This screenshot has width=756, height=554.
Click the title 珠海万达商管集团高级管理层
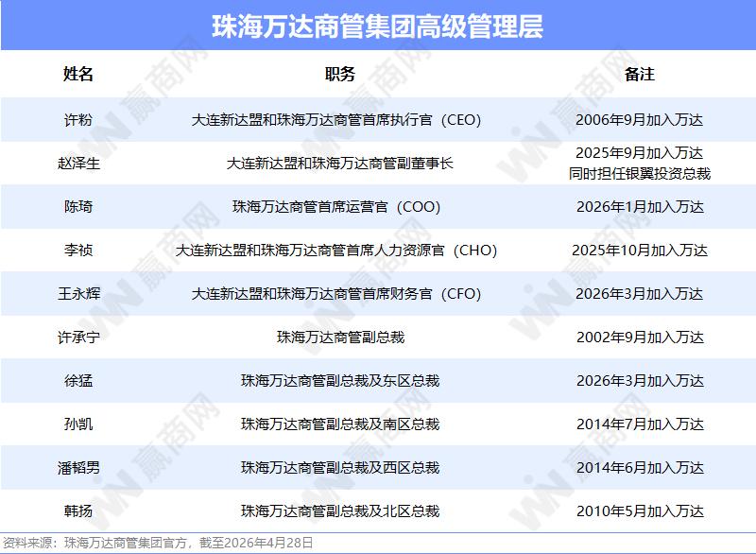click(377, 26)
